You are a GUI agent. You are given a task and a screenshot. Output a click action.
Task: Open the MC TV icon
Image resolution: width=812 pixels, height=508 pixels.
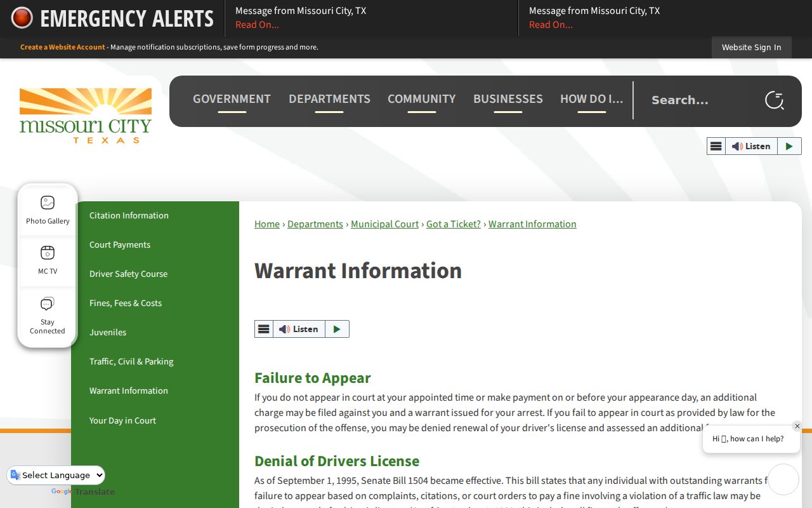coord(48,260)
